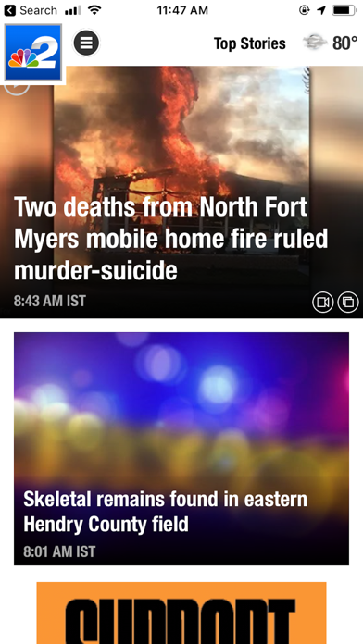Tap the video camera icon on fire story
363x644 pixels.
click(322, 303)
